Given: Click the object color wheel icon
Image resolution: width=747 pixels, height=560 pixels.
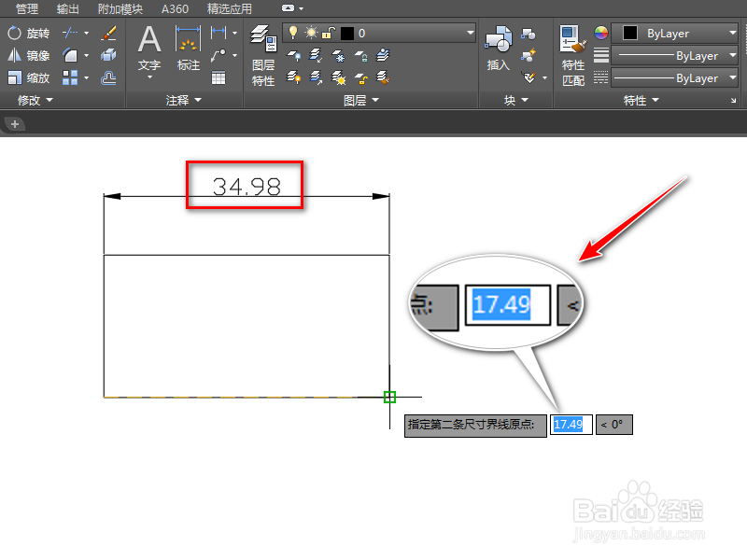Looking at the screenshot, I should [x=601, y=33].
